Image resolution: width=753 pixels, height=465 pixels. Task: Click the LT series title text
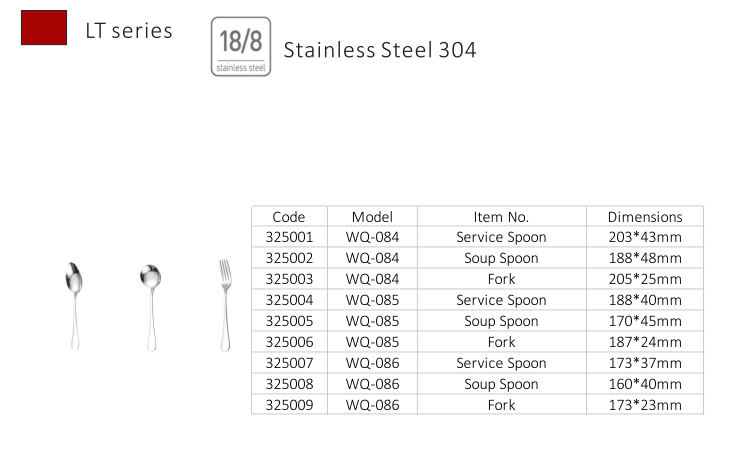tap(129, 31)
